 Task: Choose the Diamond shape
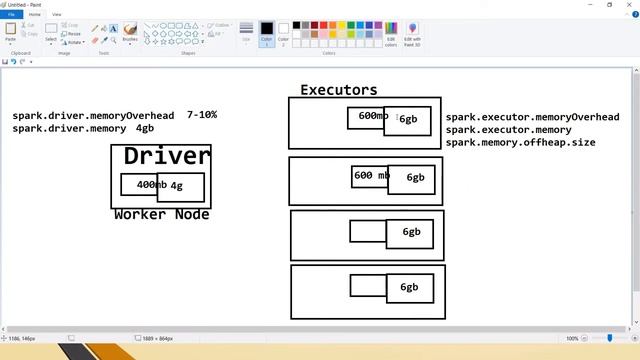155,34
